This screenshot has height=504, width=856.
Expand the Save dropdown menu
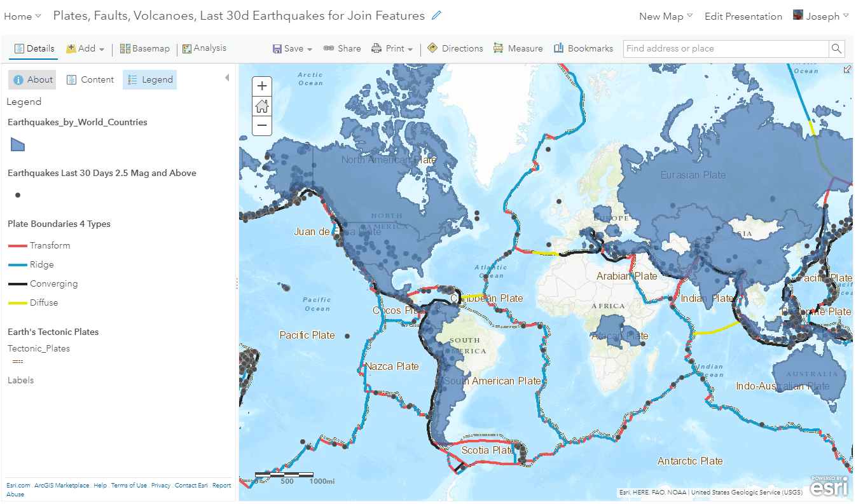(x=293, y=48)
